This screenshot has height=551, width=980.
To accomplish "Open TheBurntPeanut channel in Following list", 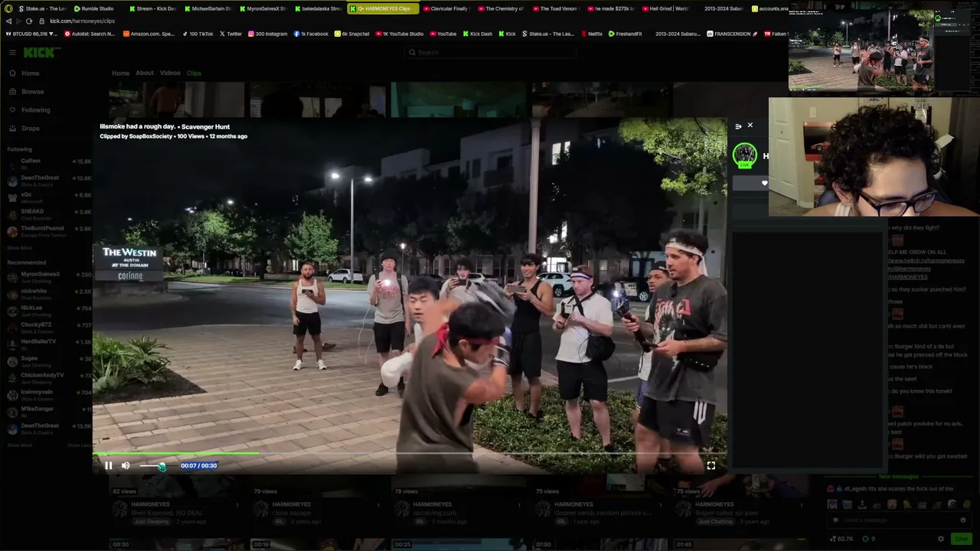I will pos(49,231).
